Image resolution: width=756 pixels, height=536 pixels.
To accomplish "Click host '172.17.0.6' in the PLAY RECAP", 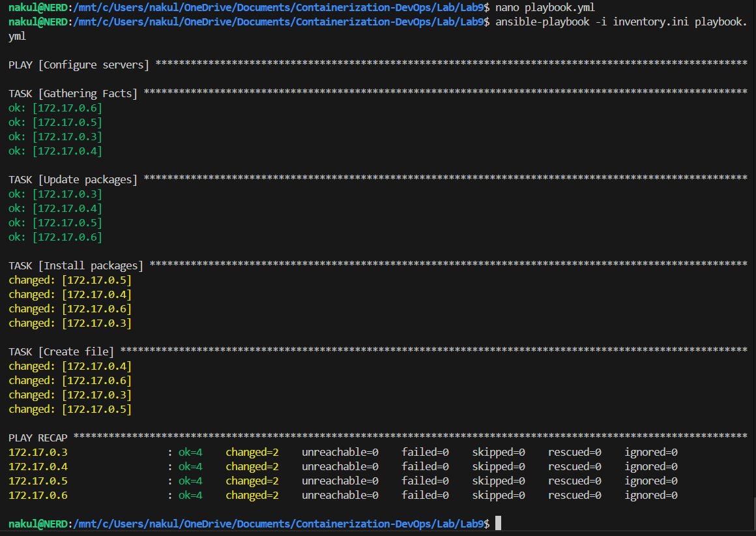I will point(38,496).
